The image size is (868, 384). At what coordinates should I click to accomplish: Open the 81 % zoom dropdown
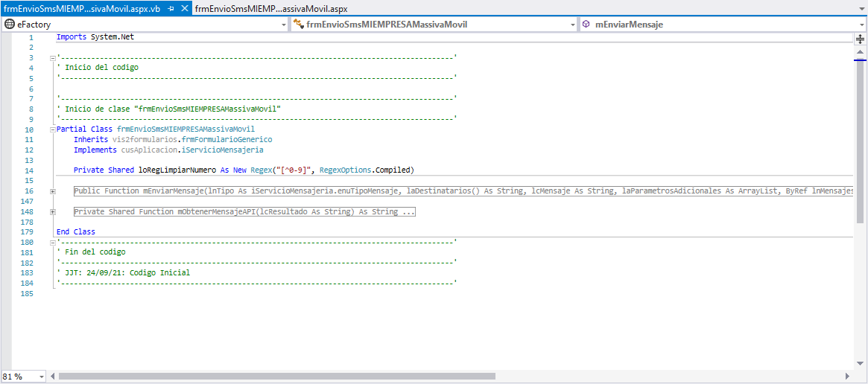(42, 377)
